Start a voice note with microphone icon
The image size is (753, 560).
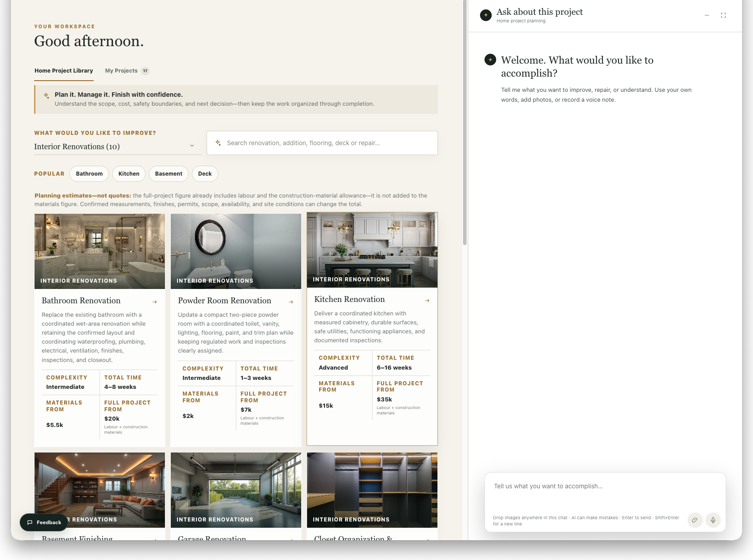tap(713, 520)
